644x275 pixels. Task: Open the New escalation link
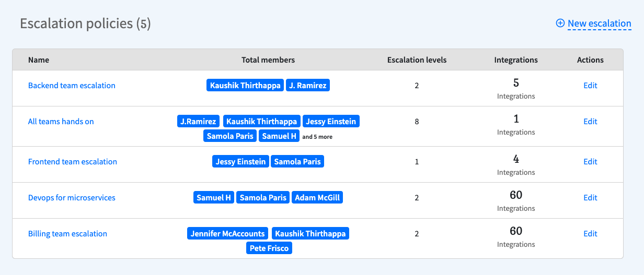coord(599,23)
